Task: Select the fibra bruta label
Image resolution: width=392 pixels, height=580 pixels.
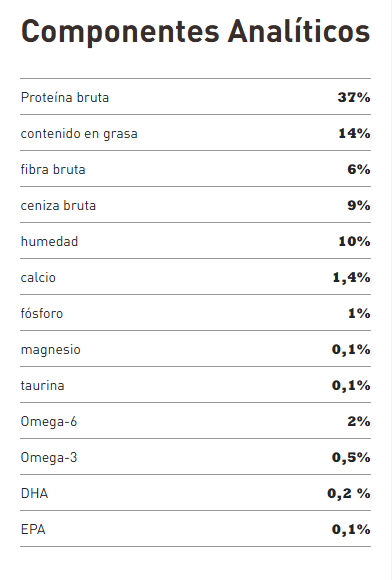Action: coord(53,169)
